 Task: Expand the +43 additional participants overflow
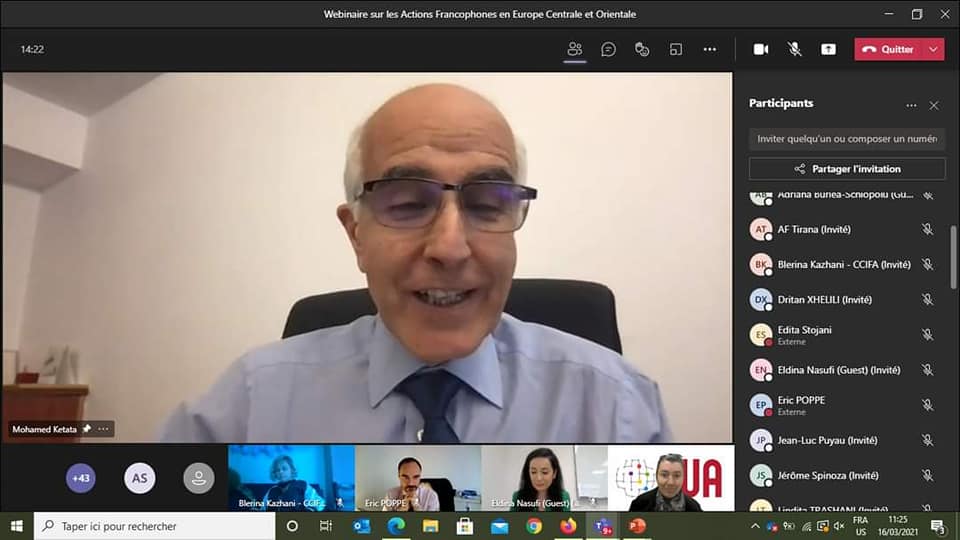pos(81,478)
